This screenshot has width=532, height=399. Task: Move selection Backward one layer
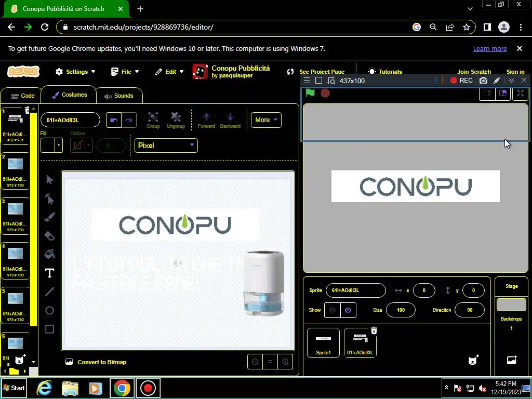pos(230,120)
